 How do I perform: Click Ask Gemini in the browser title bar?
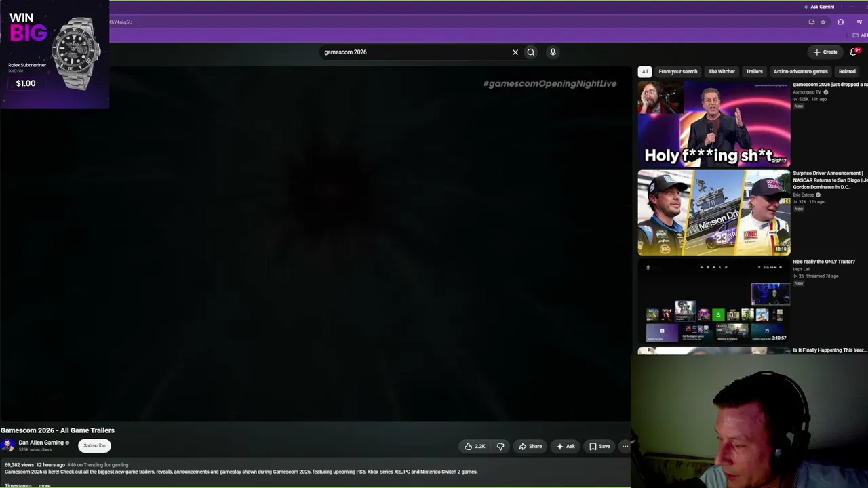819,7
